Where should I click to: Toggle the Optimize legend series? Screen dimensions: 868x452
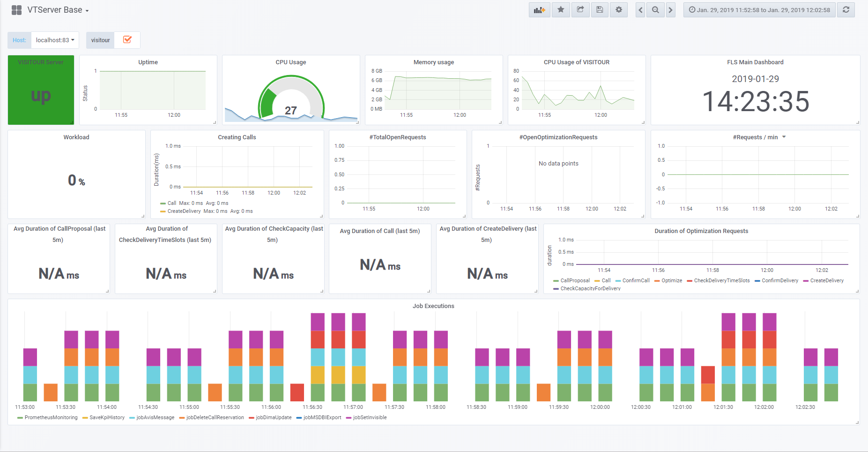(x=672, y=281)
